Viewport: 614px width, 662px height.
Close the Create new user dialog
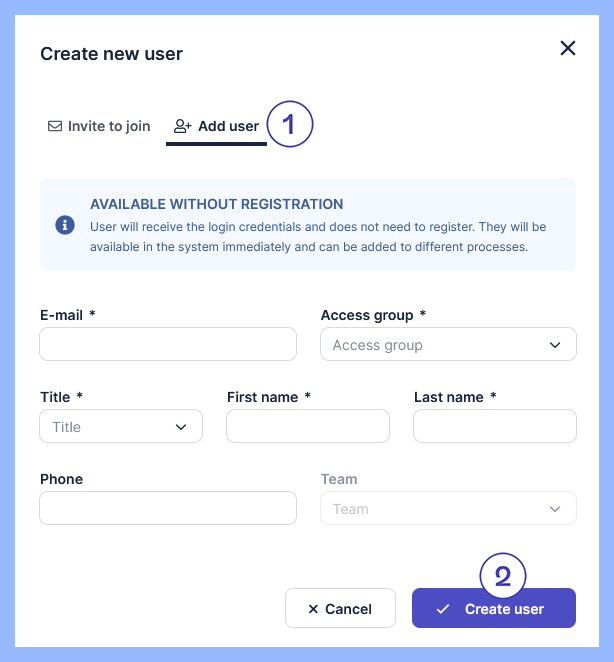coord(568,48)
